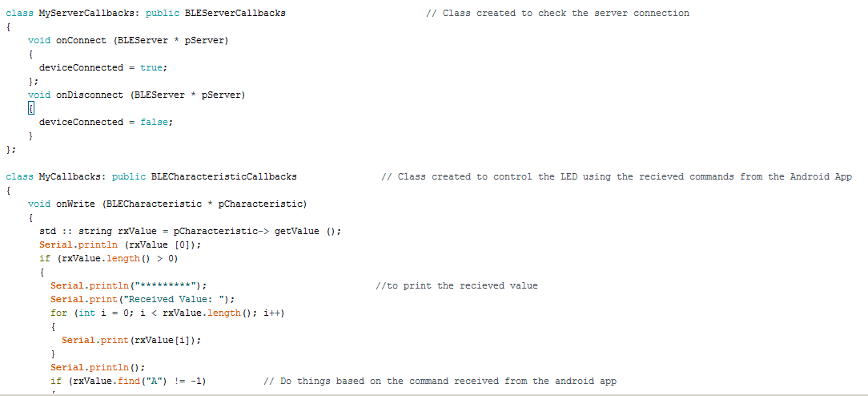Click the Serial.print(rxValue[i]) statement
The image size is (868, 396).
131,340
